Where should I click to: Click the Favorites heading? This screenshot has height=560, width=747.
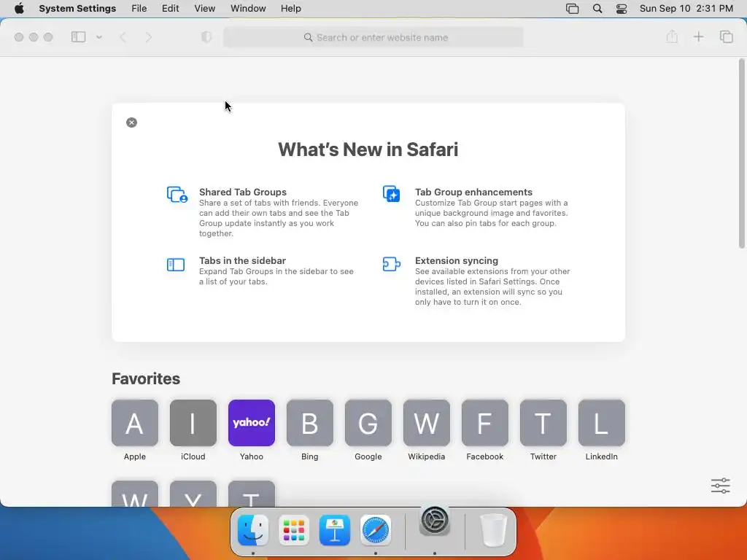(146, 378)
